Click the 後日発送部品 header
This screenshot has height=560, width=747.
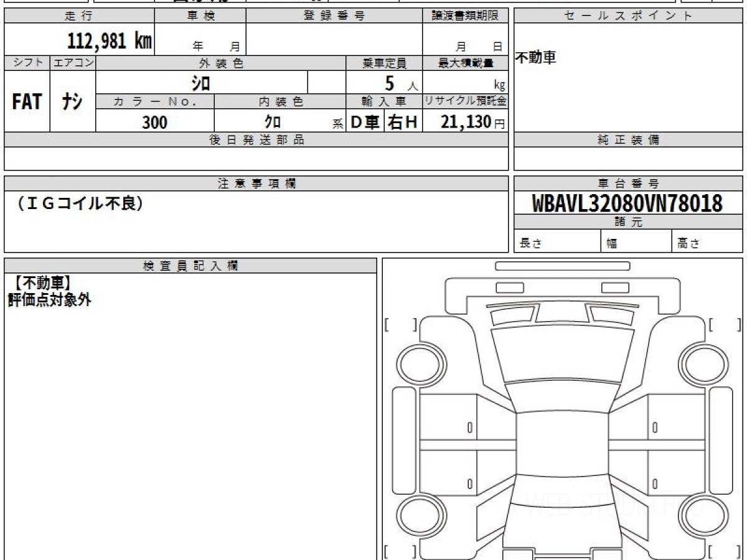(256, 140)
